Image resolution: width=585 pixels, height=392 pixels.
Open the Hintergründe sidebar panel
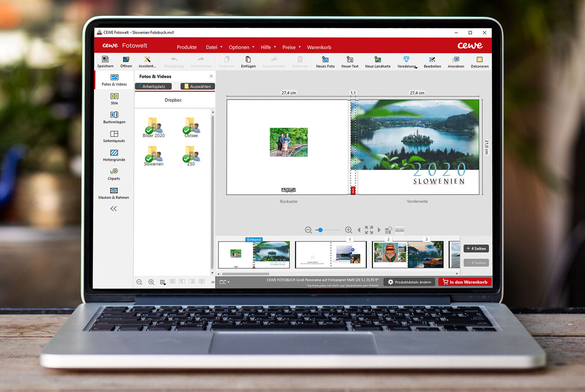[114, 155]
